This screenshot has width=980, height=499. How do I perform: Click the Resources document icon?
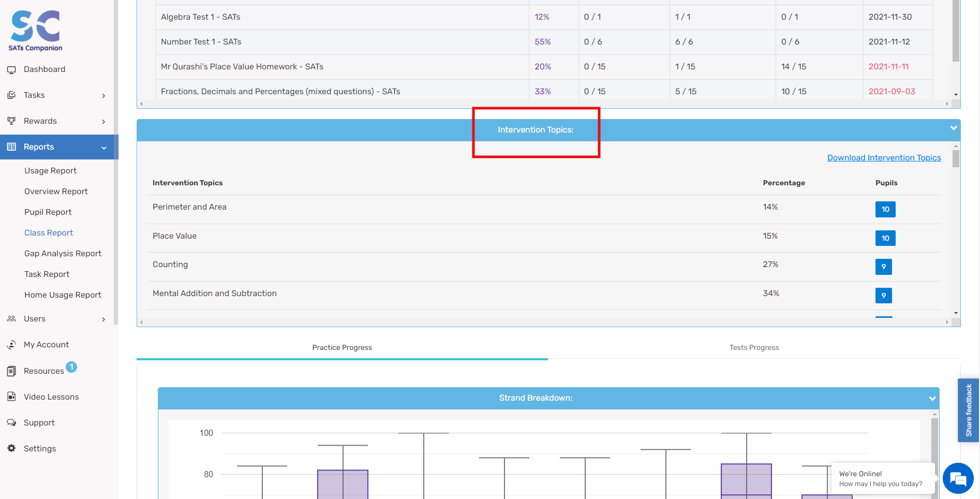11,371
